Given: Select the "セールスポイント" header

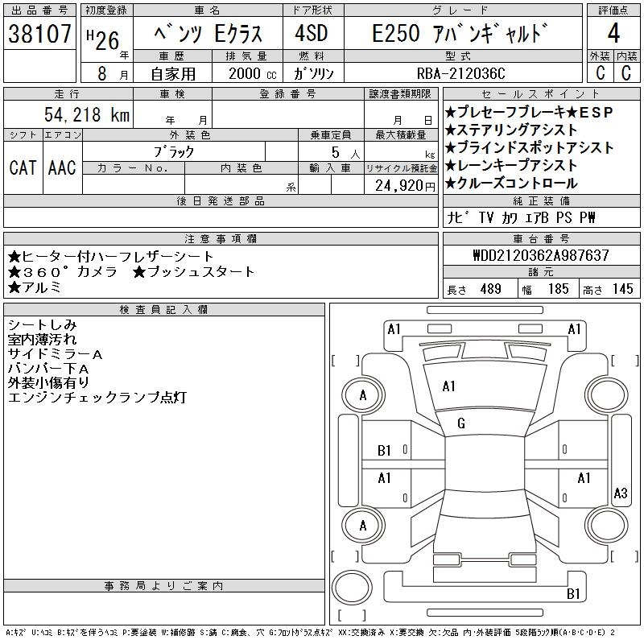Looking at the screenshot, I should click(541, 94).
